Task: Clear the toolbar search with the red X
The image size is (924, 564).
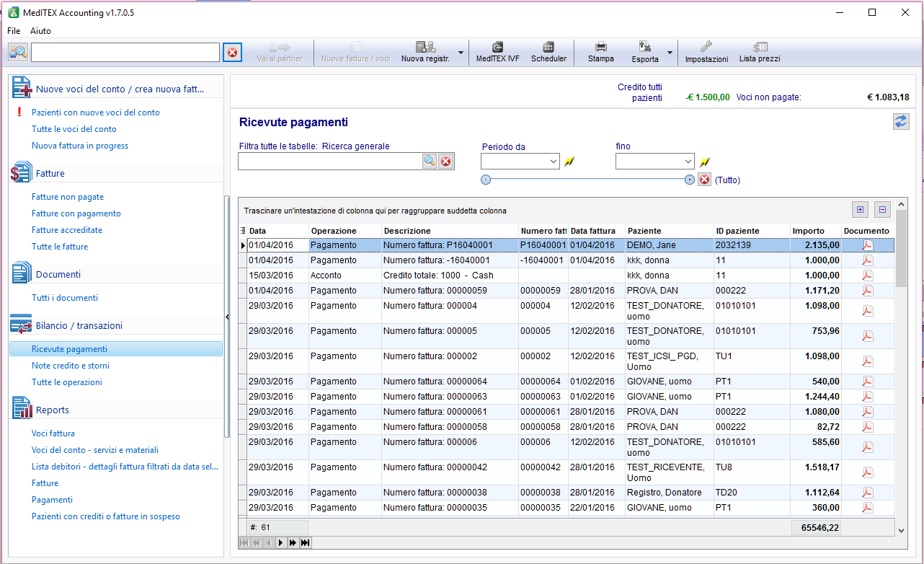Action: tap(232, 53)
